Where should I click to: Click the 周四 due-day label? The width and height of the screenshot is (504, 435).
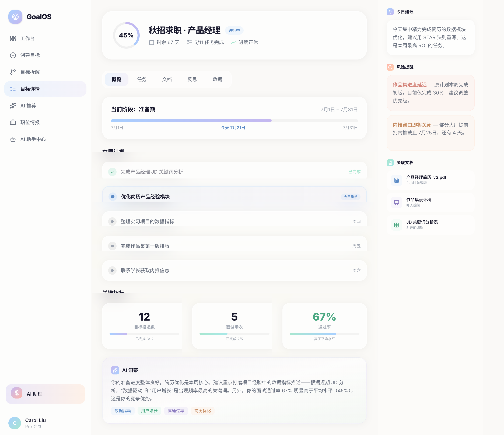tap(356, 221)
